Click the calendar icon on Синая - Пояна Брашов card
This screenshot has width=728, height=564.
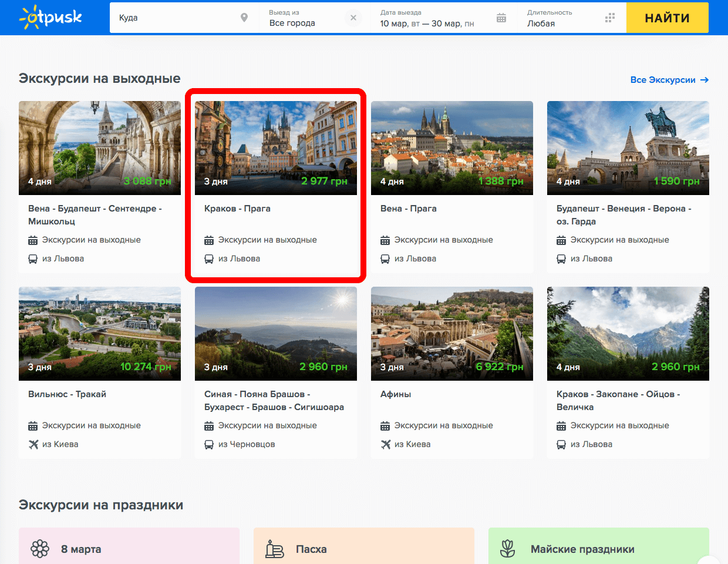coord(209,425)
